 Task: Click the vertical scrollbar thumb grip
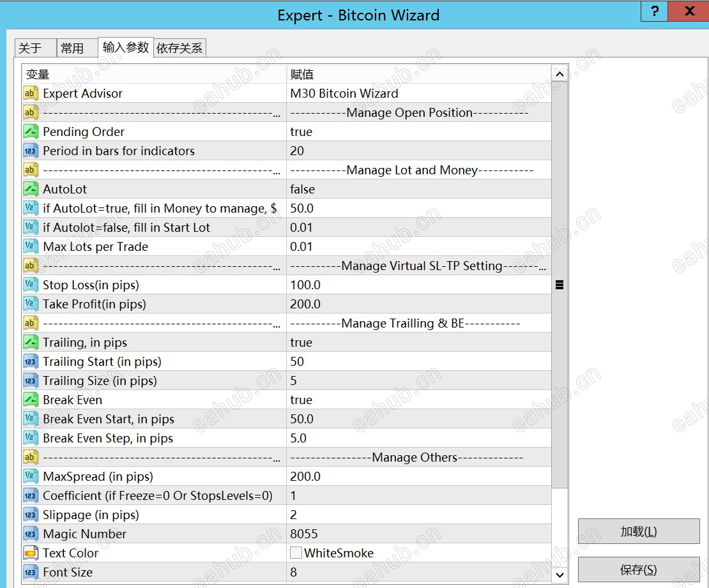tap(560, 285)
